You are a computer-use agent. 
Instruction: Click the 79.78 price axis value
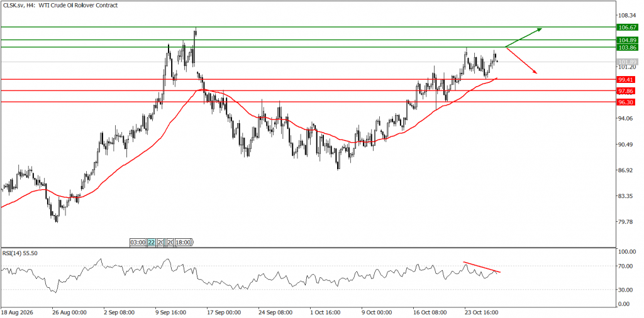tap(626, 222)
